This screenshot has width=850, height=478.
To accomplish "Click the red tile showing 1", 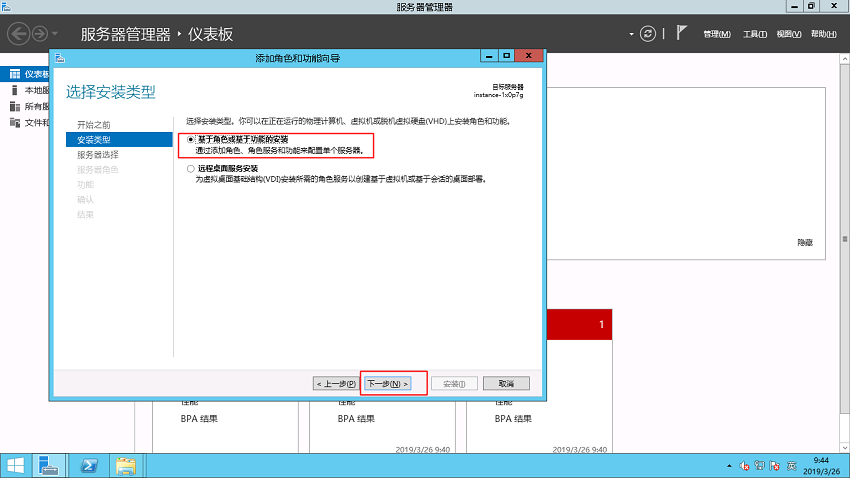I will pyautogui.click(x=579, y=324).
